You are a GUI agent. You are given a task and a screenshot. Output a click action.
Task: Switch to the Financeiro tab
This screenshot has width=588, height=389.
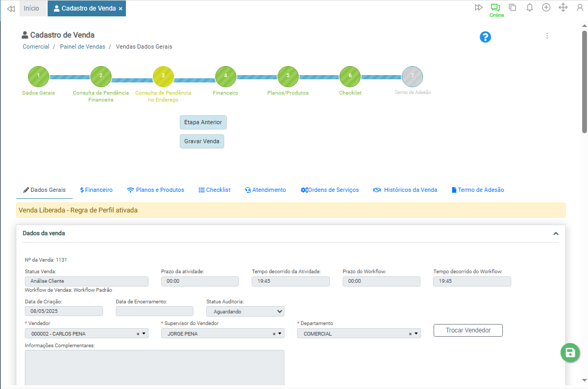coord(96,190)
